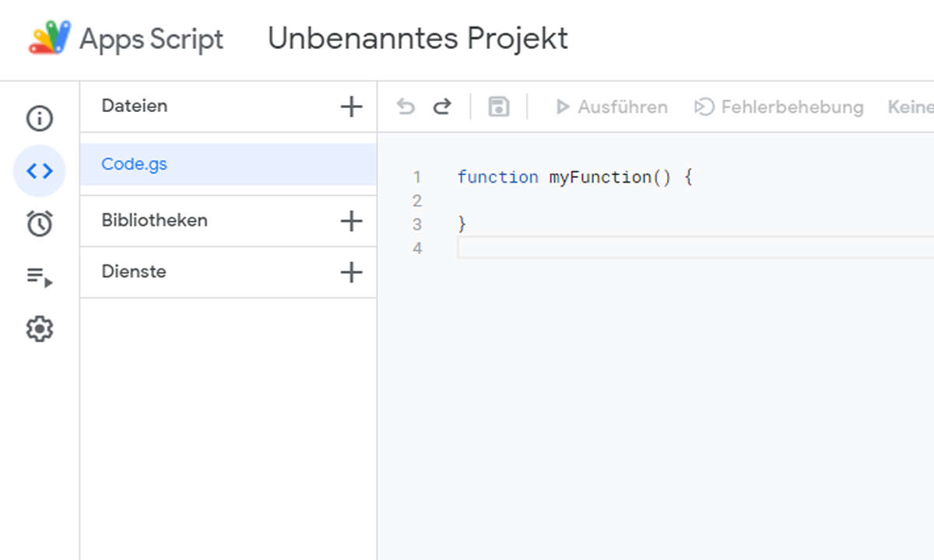
Task: Click the Dateien section header
Action: [x=135, y=106]
